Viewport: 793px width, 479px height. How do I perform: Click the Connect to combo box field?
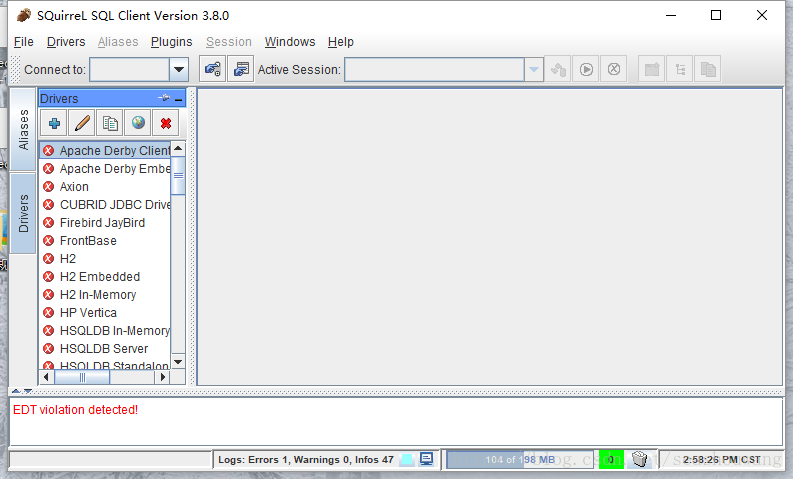(129, 69)
